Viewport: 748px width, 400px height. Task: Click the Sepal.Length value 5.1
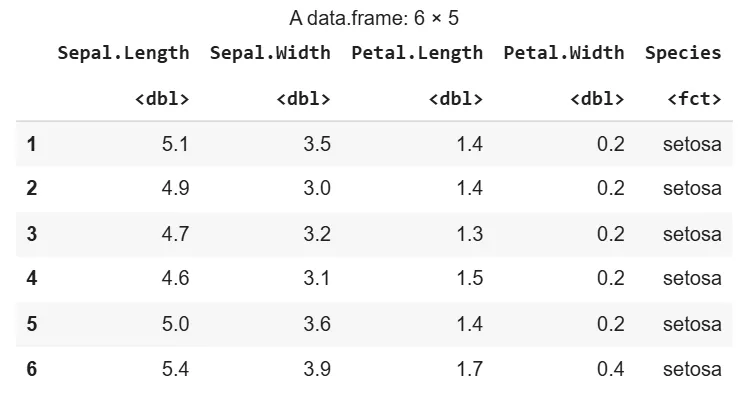175,144
